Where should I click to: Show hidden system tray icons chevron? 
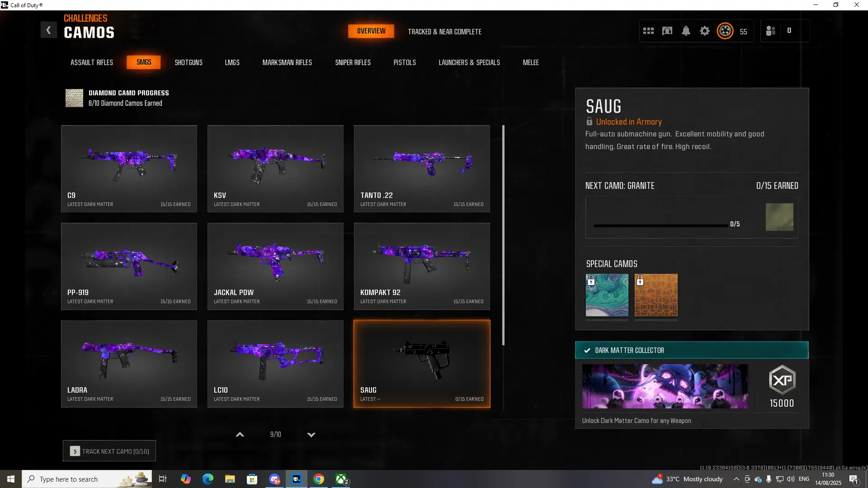coord(736,479)
